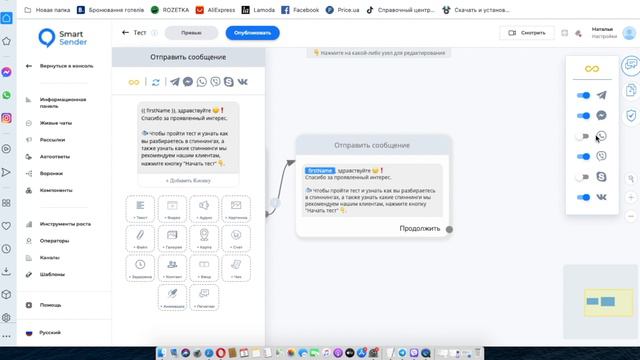Click the Превью button
Screen dimensions: 640x360
[191, 33]
